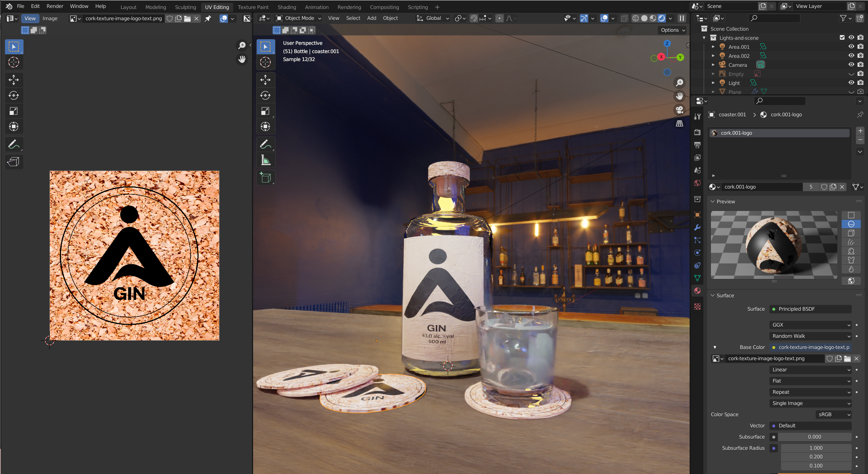The image size is (868, 474).
Task: Select the Measure tool in the 3D viewport
Action: click(266, 160)
